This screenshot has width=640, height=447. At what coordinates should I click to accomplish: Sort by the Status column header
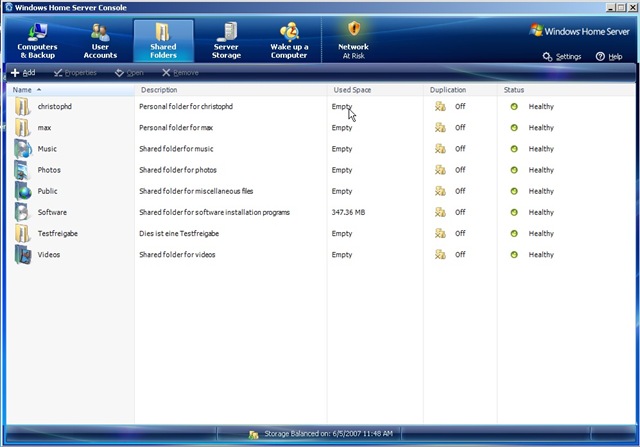[567, 90]
